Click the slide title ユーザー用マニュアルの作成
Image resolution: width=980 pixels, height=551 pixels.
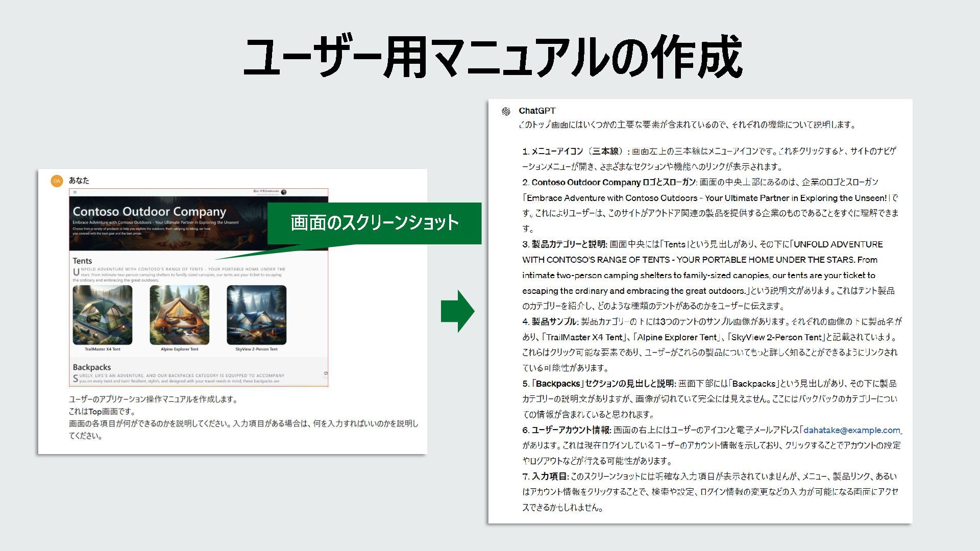(492, 57)
